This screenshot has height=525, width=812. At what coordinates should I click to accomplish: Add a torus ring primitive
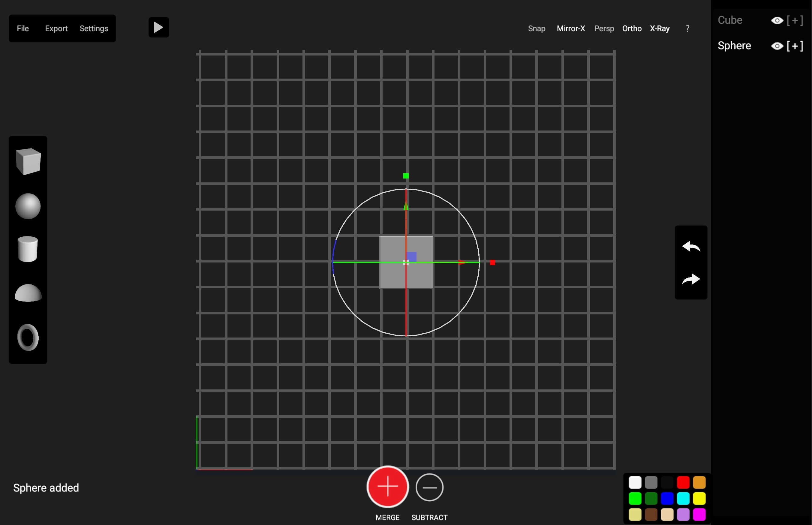click(28, 337)
